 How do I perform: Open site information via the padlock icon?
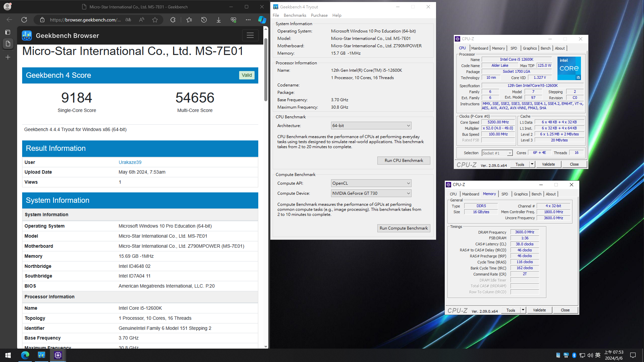point(42,20)
